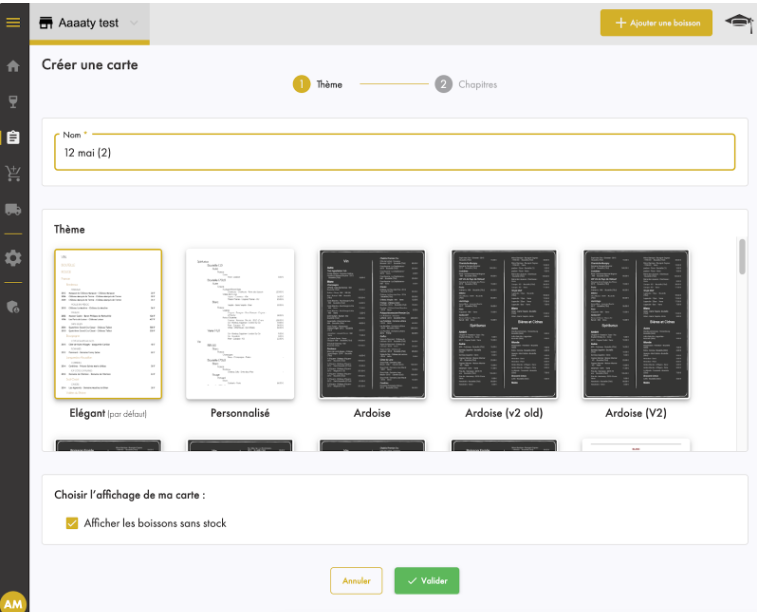Click the theme list vertical scrollbar
The width and height of the screenshot is (757, 612).
741,256
